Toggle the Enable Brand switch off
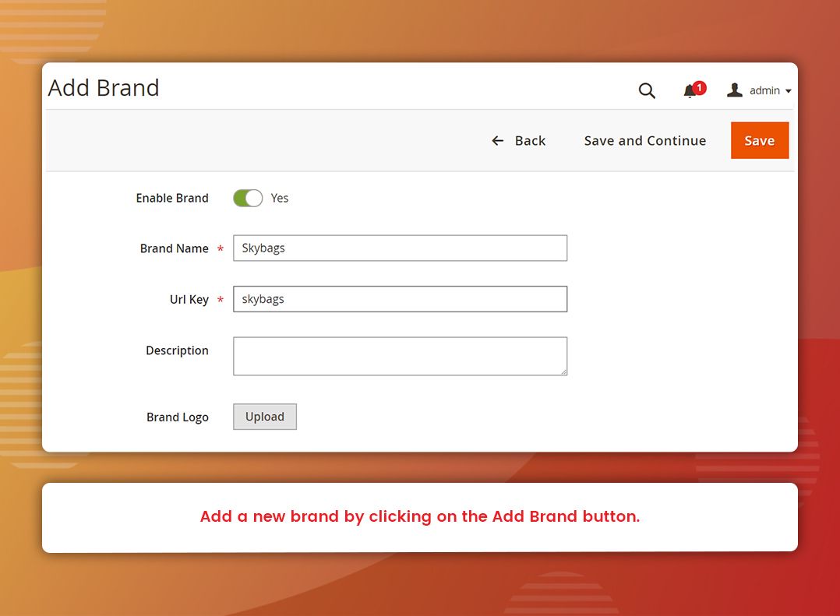 coord(248,199)
